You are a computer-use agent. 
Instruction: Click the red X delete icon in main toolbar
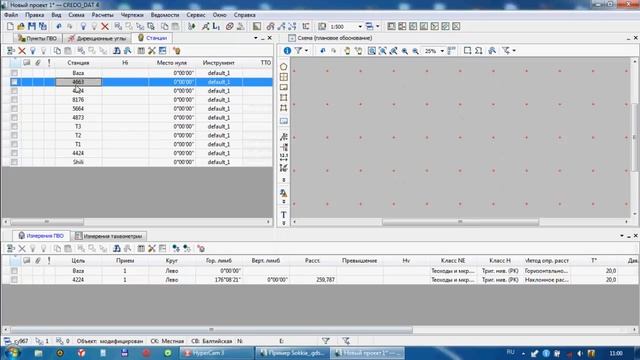105,27
